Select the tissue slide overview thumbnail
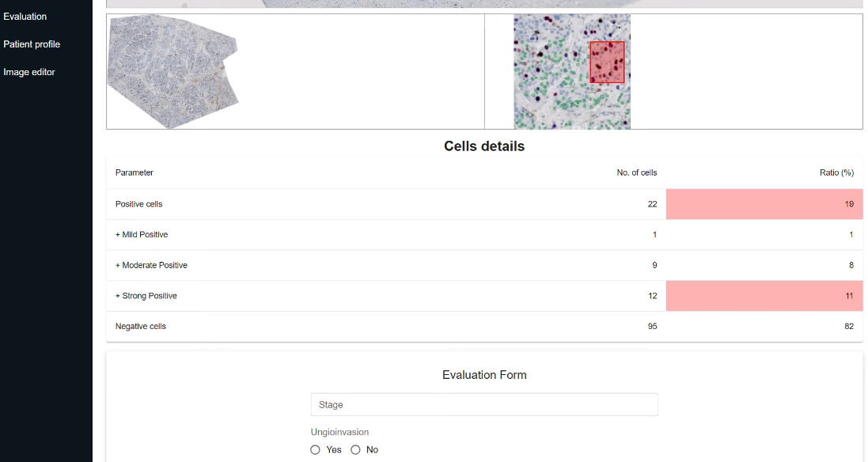Viewport: 868px width, 462px height. pyautogui.click(x=173, y=71)
